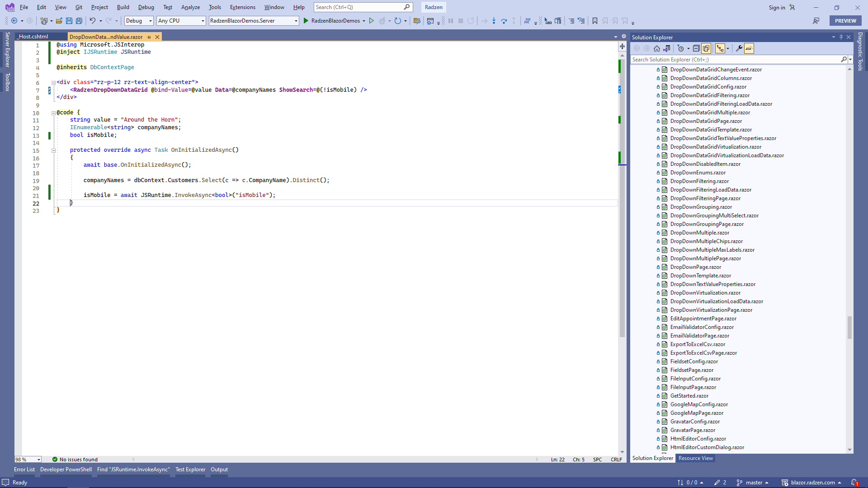Click the New Project icon

[x=43, y=21]
